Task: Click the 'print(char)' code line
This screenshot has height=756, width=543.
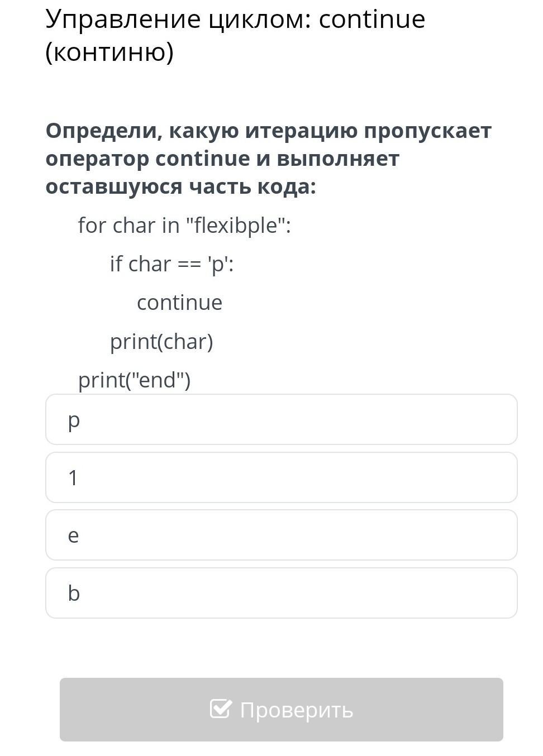Action: (x=161, y=342)
